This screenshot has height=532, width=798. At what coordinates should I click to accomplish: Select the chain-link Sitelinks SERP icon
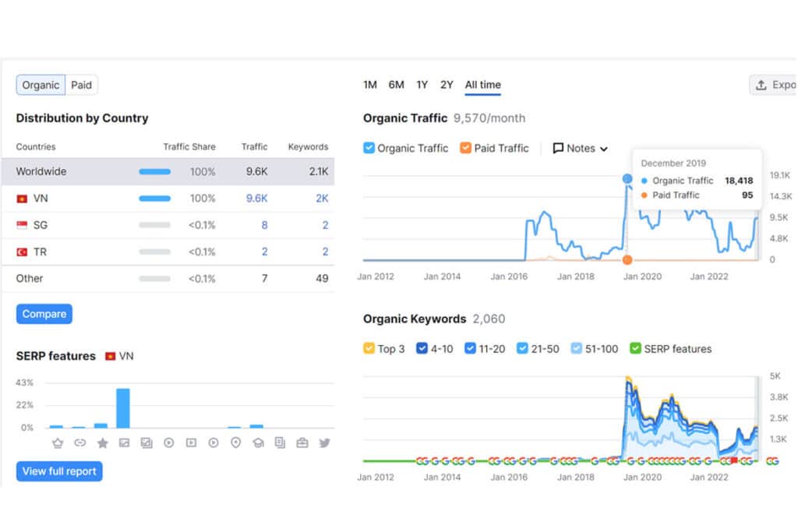click(80, 443)
